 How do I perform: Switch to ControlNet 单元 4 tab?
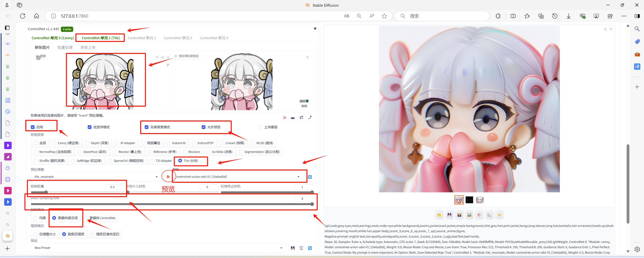tap(214, 38)
